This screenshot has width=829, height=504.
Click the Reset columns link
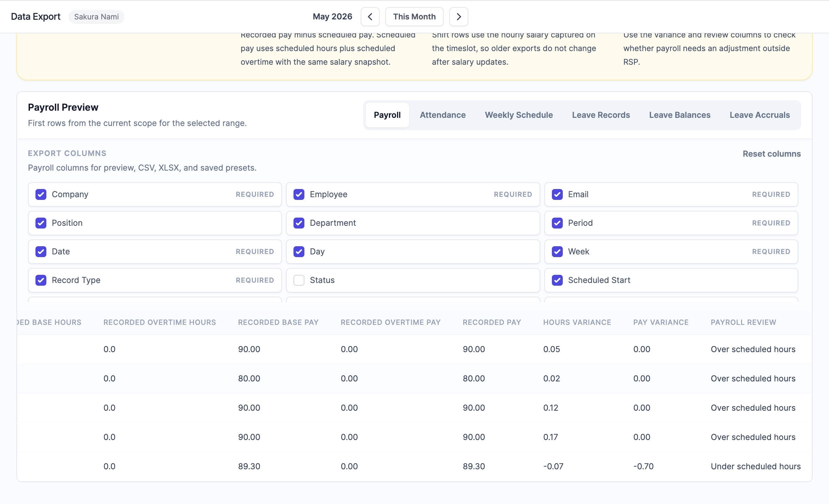click(x=772, y=154)
